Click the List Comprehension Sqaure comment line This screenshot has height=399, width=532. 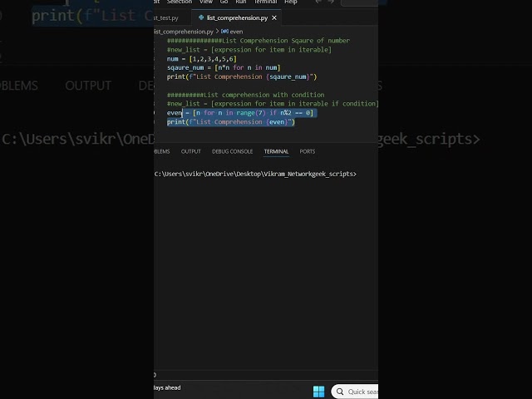[x=259, y=41]
